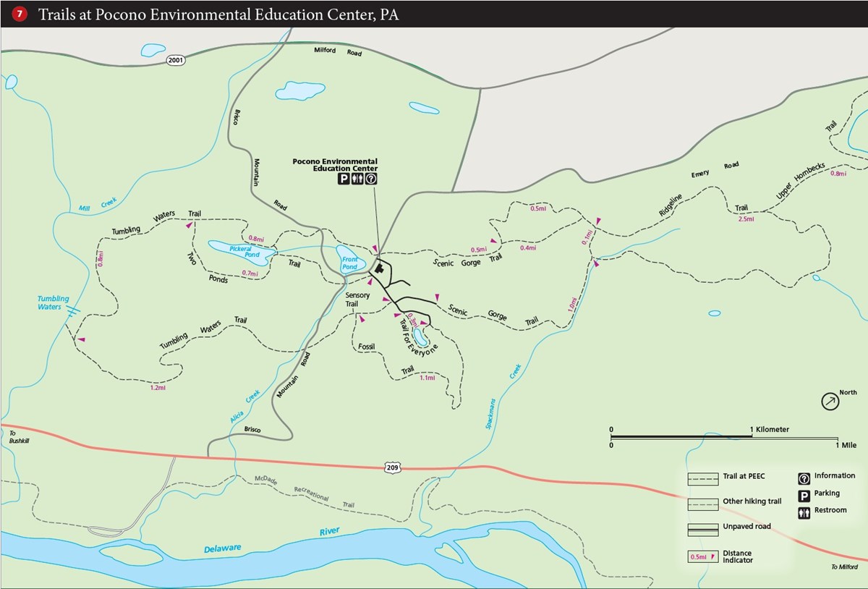The width and height of the screenshot is (868, 589).
Task: Click the 2.5mi indicator on Ridgeline Trail
Action: [x=746, y=219]
